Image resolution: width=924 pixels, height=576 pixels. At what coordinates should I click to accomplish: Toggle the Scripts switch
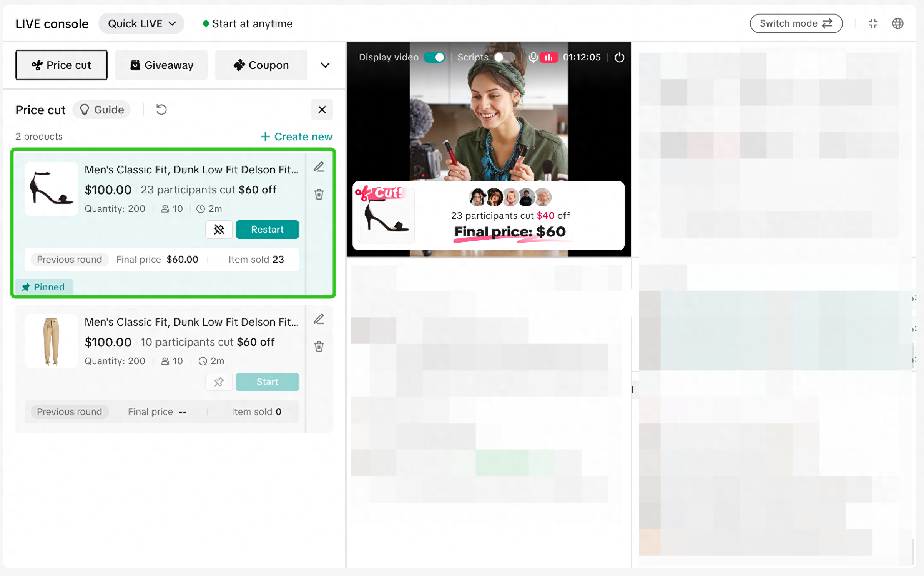[x=504, y=57]
